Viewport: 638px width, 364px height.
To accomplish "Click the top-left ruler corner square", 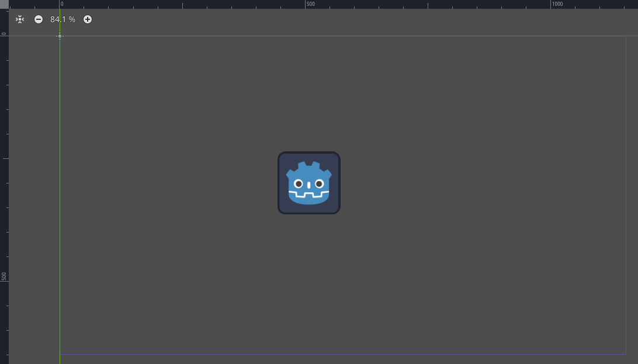I will pyautogui.click(x=4, y=4).
